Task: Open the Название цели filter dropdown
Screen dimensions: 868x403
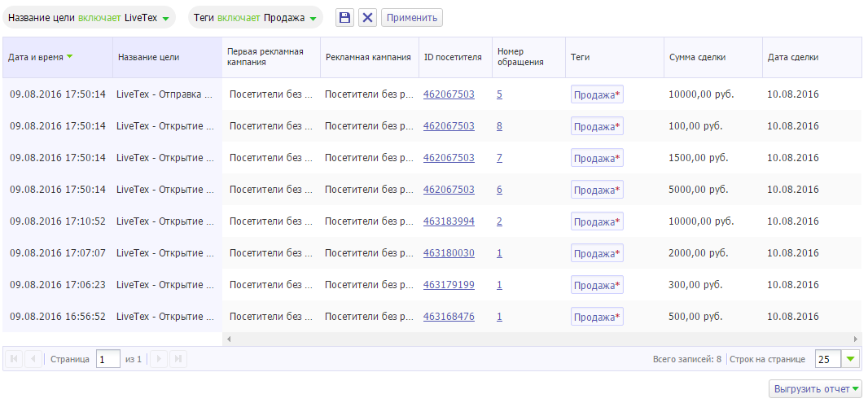Action: pos(89,18)
